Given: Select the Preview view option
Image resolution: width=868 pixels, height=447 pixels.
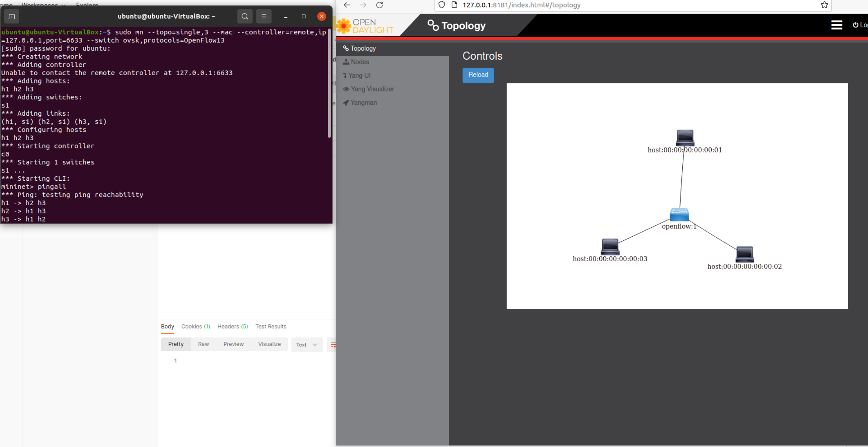Looking at the screenshot, I should 233,344.
